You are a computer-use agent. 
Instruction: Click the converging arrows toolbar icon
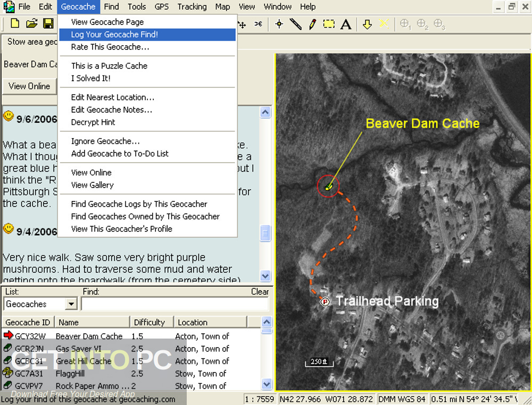pos(258,24)
